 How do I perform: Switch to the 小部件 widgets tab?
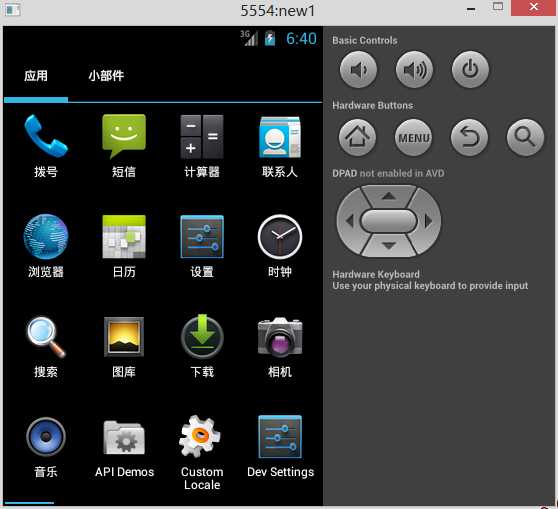tap(106, 75)
